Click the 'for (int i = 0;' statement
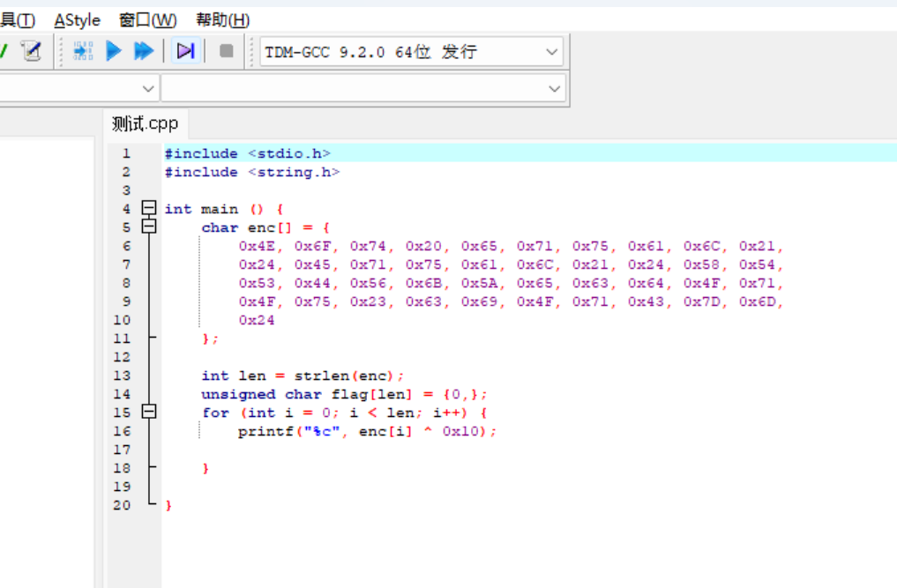This screenshot has width=897, height=588. (x=270, y=413)
